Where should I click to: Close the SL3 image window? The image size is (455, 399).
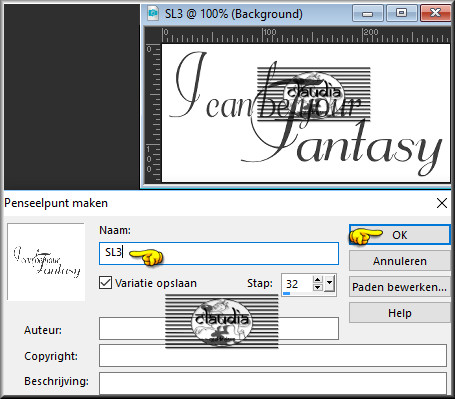435,14
